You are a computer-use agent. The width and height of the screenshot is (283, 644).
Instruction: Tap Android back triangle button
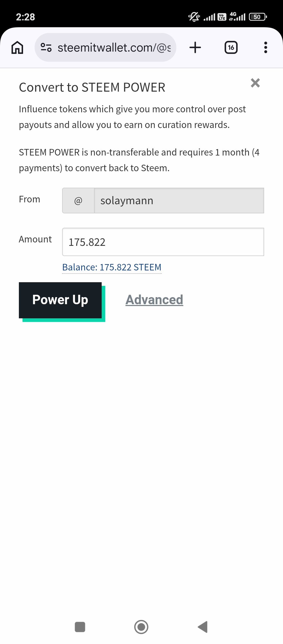point(203,627)
